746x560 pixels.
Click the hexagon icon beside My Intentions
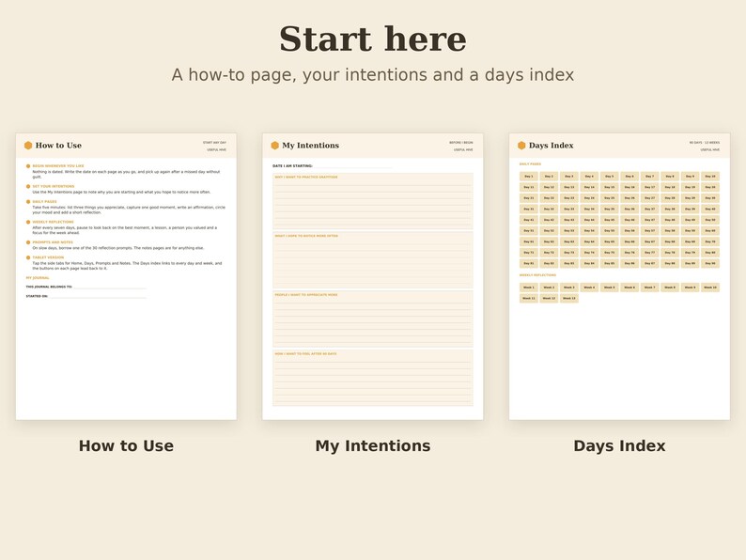(274, 145)
